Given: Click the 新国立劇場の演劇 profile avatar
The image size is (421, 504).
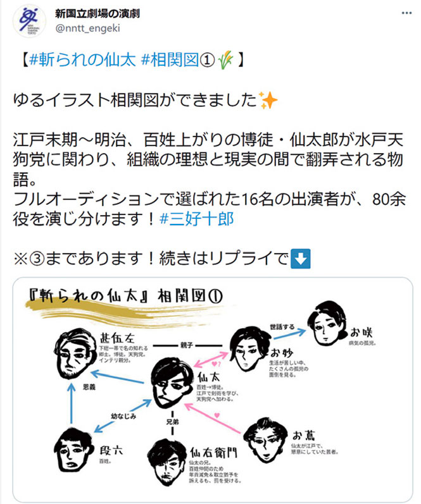Looking at the screenshot, I should pyautogui.click(x=29, y=21).
